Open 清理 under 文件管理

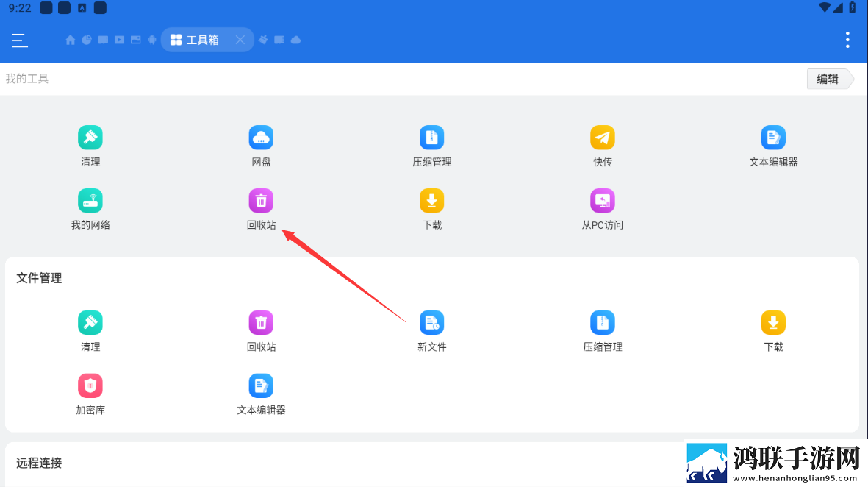tap(90, 331)
